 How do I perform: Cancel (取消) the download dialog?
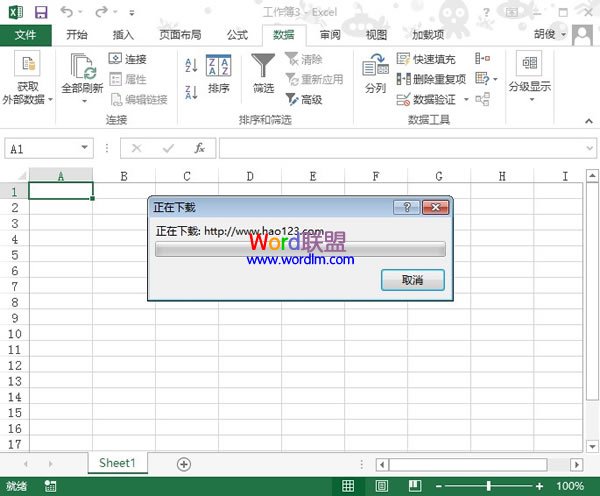point(412,280)
